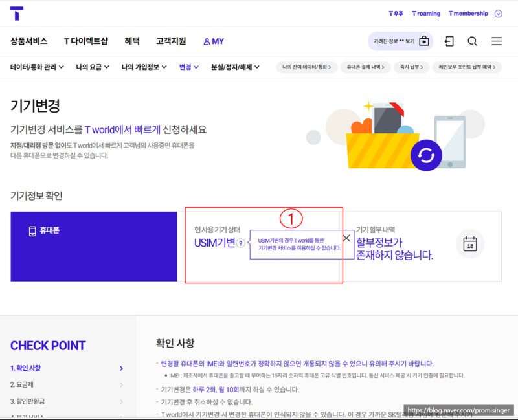
Task: Open the site search magnifier icon
Action: [x=473, y=41]
